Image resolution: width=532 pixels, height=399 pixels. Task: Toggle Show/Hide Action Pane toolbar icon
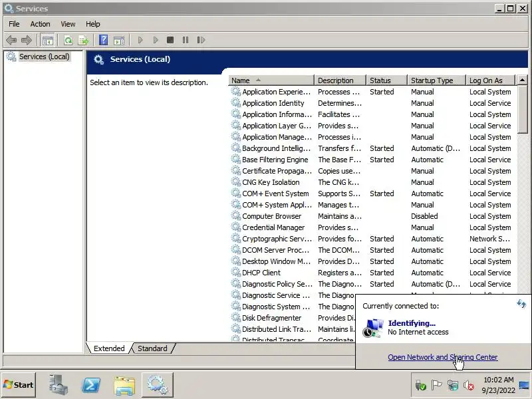coord(119,40)
